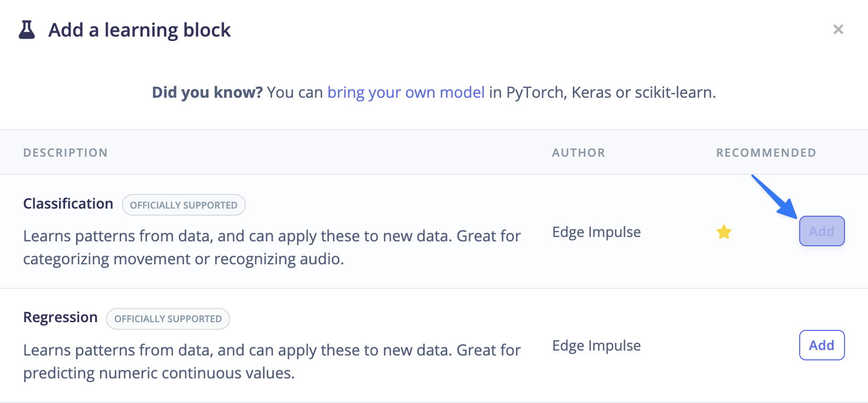Click Classification's Officially Supported badge
The height and width of the screenshot is (403, 868).
(x=184, y=205)
